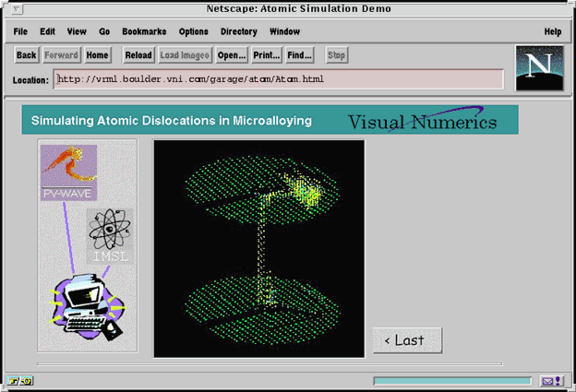Click the Load Images button
576x392 pixels.
[x=185, y=55]
